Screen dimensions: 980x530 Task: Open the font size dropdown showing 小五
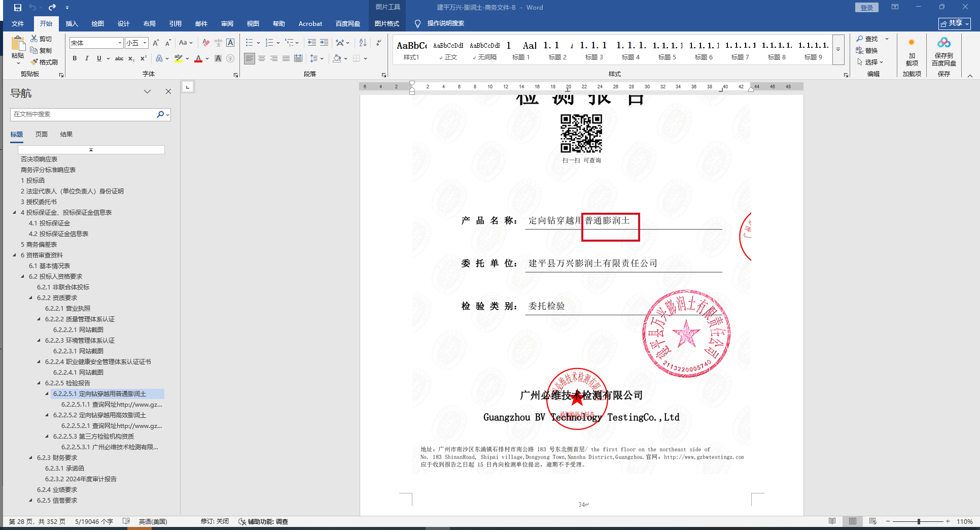click(x=145, y=43)
